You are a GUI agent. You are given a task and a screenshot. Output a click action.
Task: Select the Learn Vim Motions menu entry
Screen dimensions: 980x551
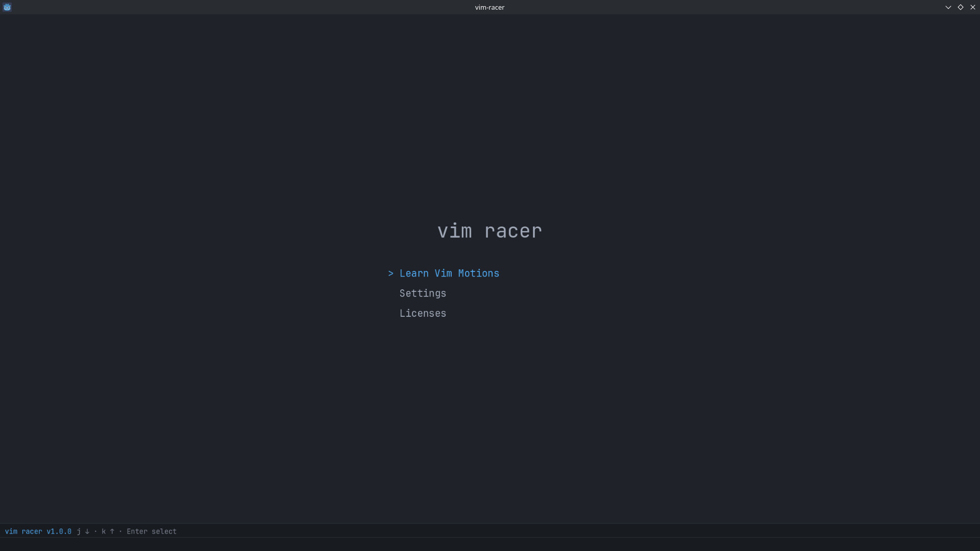coord(449,273)
